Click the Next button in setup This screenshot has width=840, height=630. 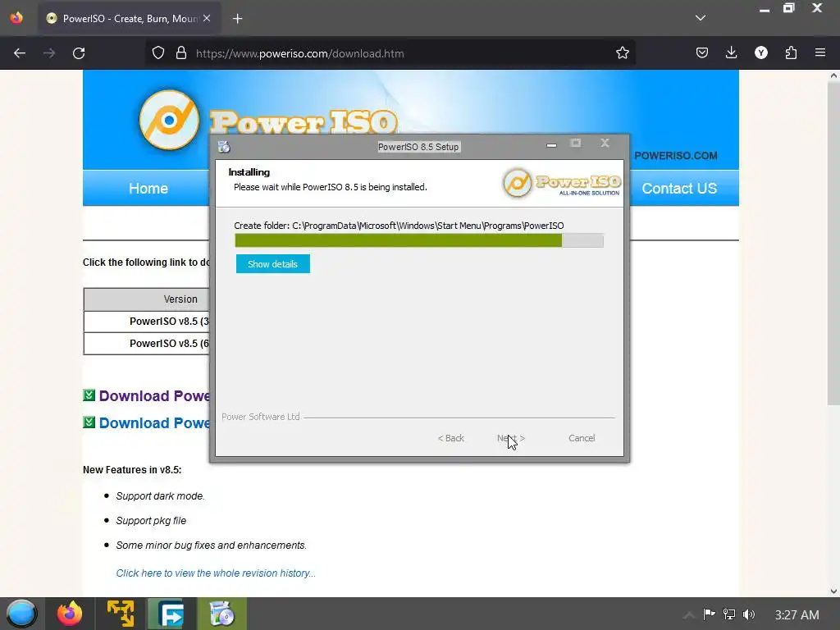pyautogui.click(x=510, y=438)
